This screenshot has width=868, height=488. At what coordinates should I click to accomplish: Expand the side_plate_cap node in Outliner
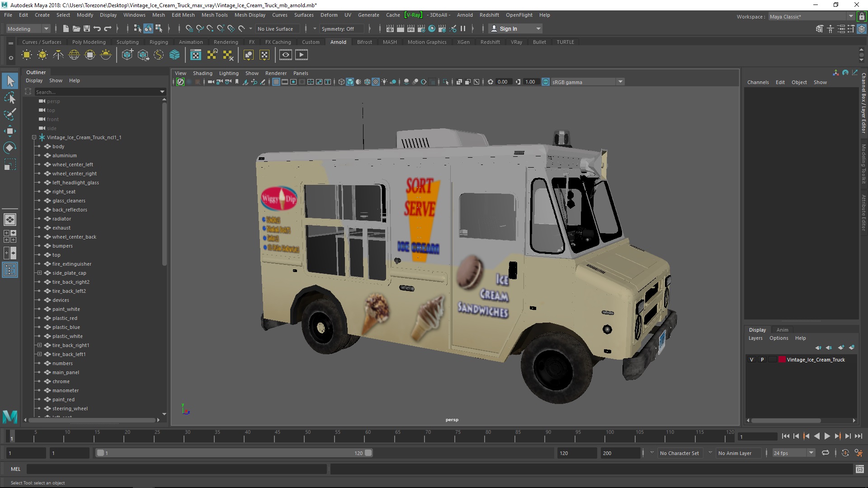(x=39, y=273)
